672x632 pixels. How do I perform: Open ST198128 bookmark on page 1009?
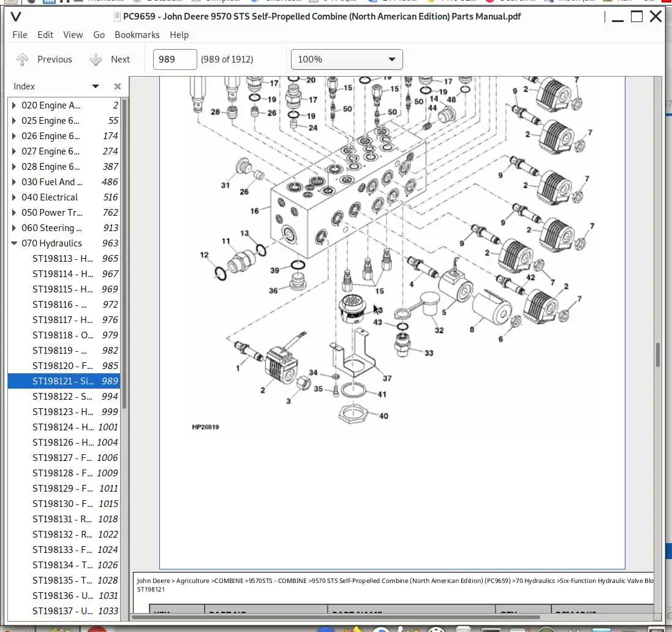[64, 473]
